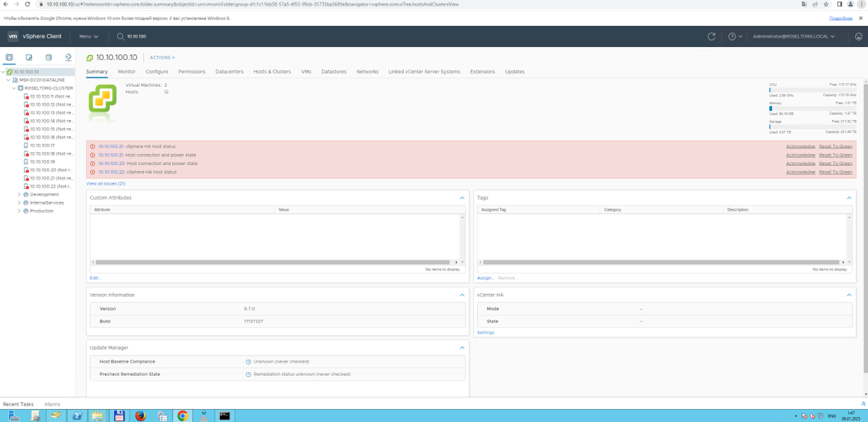Collapse the vCenter HA panel

tap(849, 295)
